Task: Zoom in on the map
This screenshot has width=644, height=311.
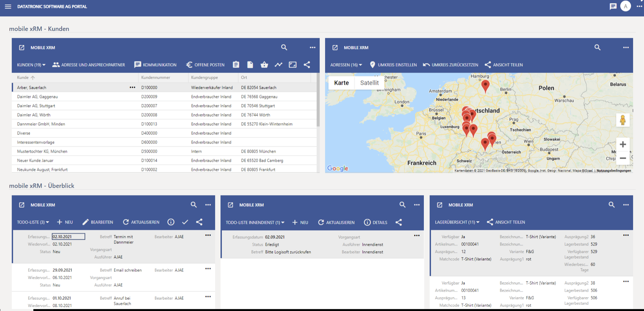Action: (623, 145)
